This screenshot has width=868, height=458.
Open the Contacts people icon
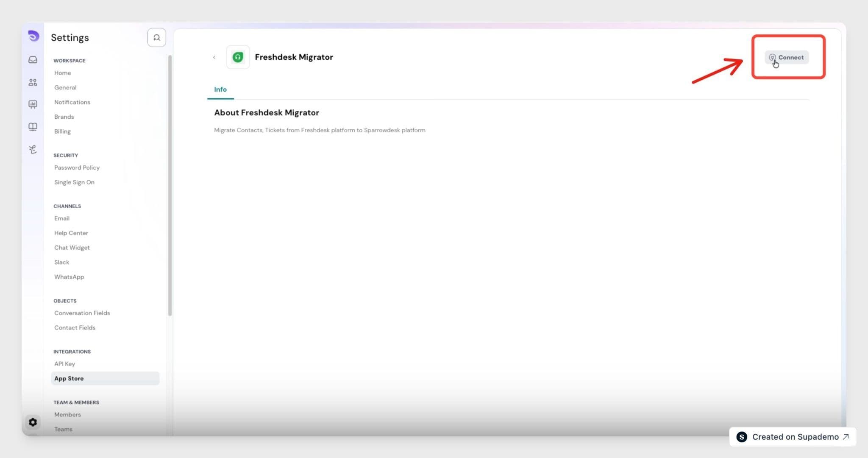click(33, 82)
